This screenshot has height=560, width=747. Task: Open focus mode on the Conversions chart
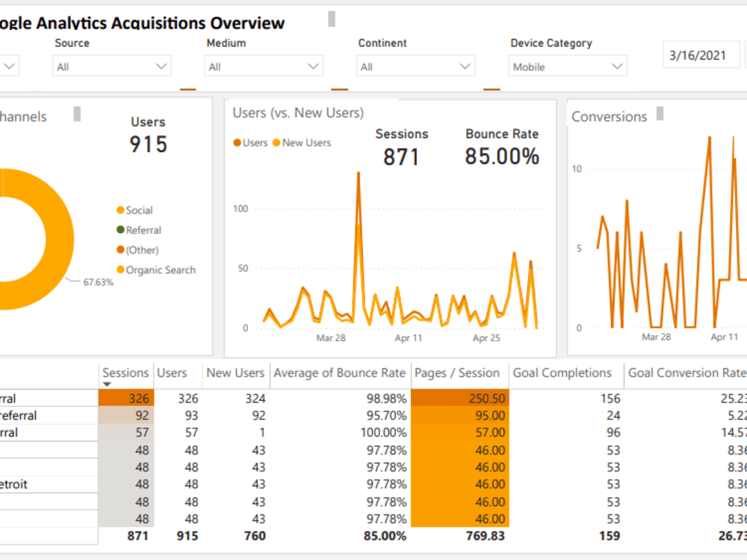coord(660,112)
